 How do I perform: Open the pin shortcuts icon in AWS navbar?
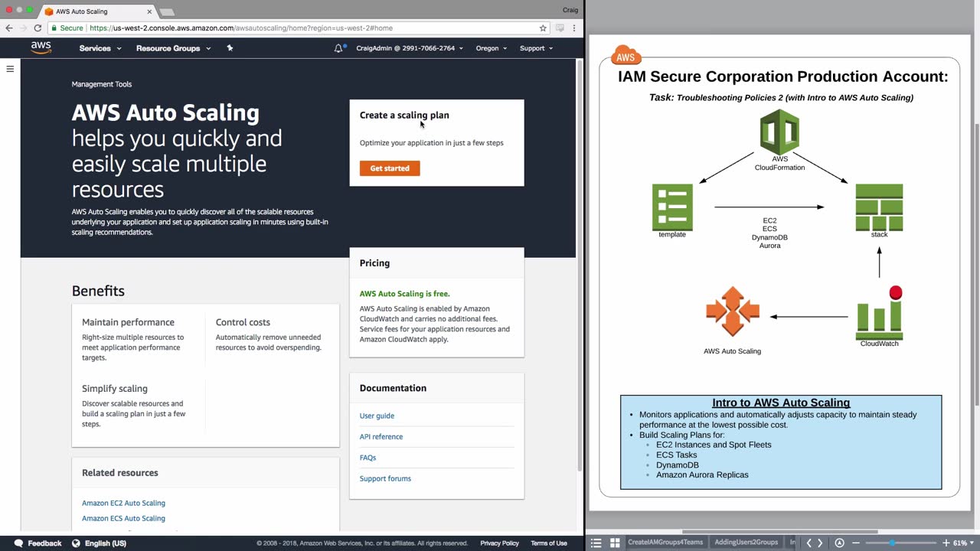(230, 48)
